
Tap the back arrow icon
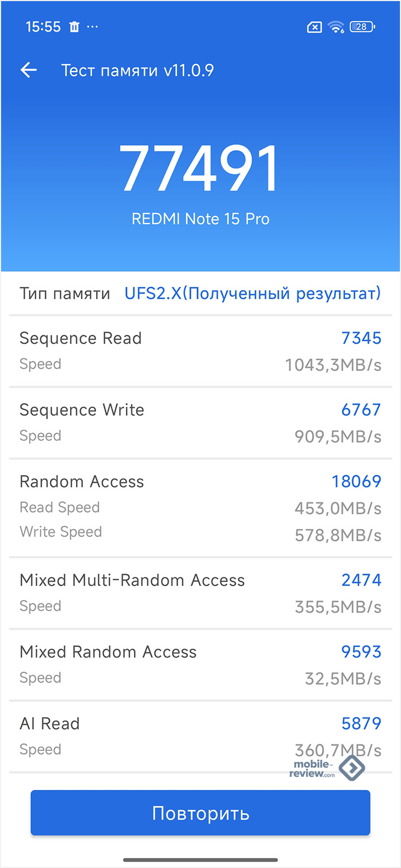point(28,70)
